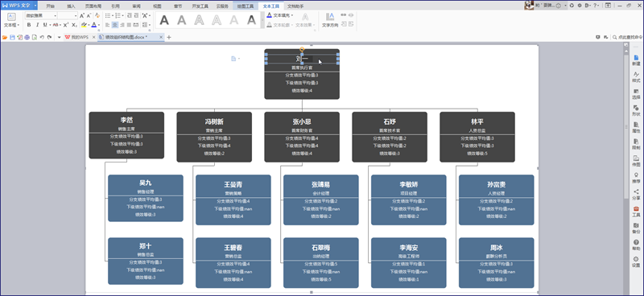Image resolution: width=644 pixels, height=296 pixels.
Task: Switch to the 开始 ribbon tab
Action: 50,6
